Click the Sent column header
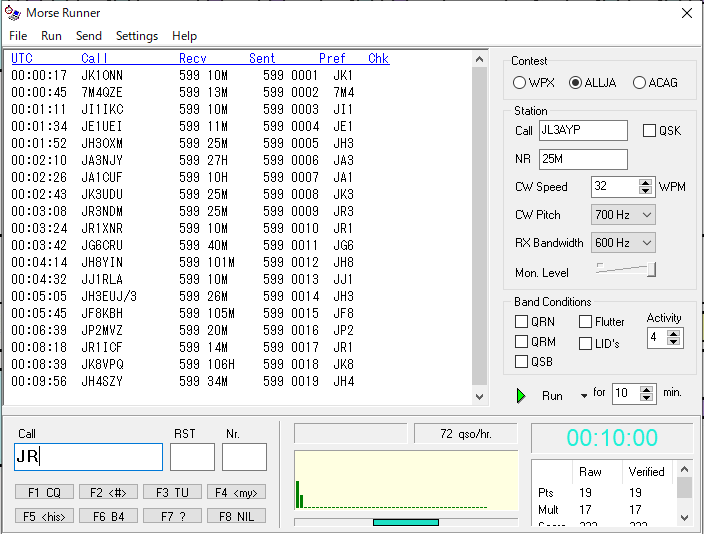 (262, 58)
